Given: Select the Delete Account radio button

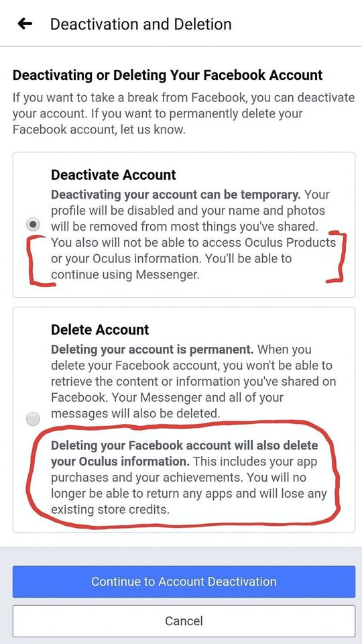Looking at the screenshot, I should [x=33, y=419].
